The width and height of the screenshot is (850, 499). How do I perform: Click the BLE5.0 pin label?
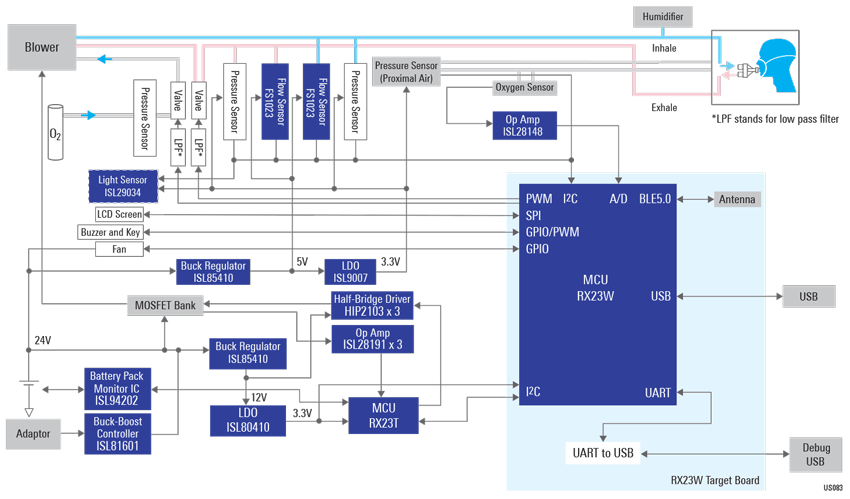654,199
